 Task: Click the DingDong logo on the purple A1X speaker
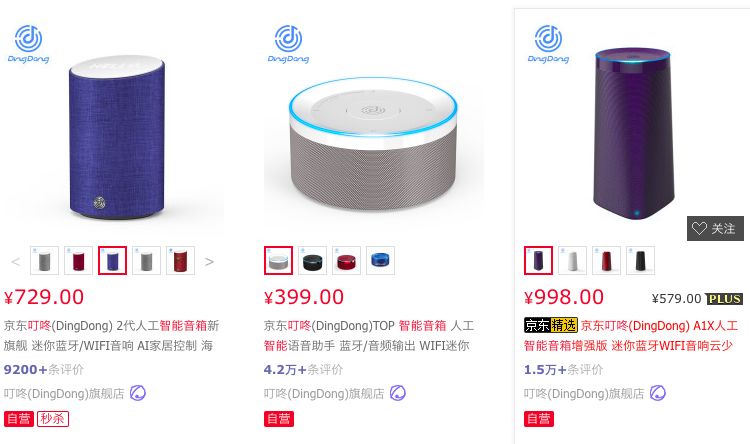(548, 44)
